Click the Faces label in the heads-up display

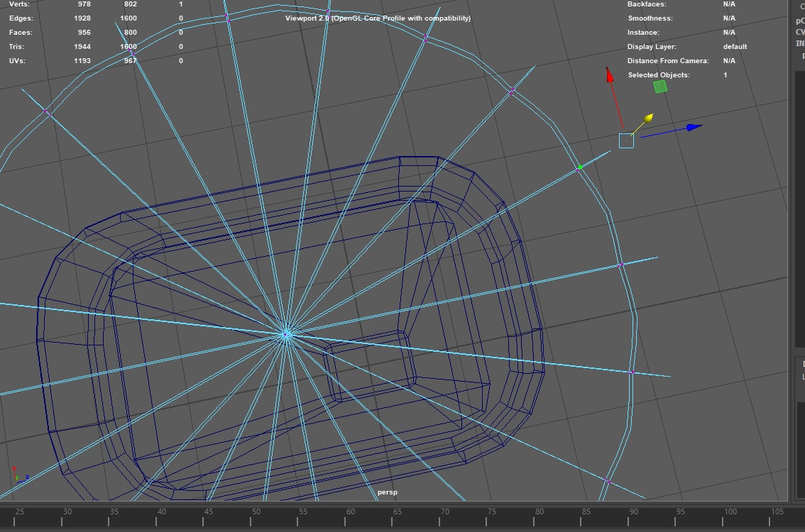click(x=21, y=33)
